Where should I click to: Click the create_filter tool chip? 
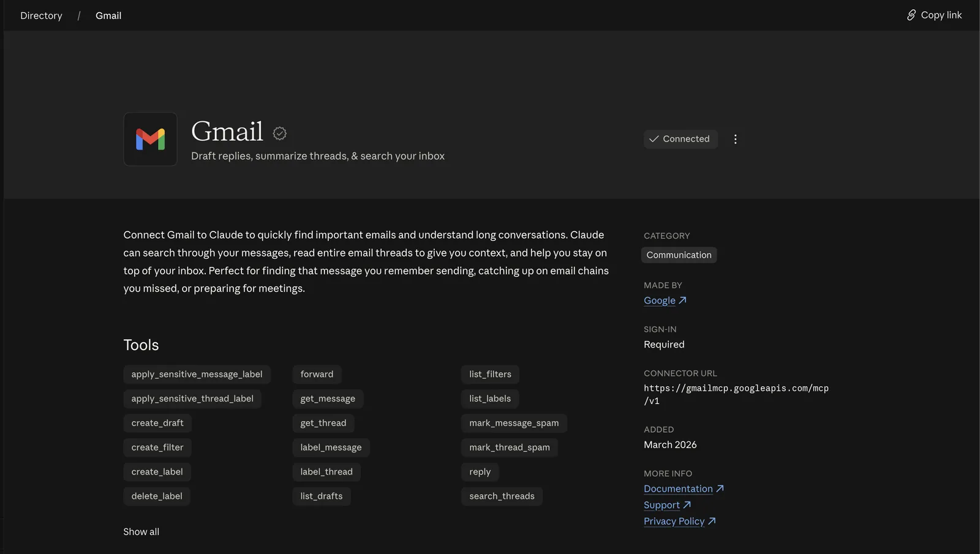pos(157,447)
